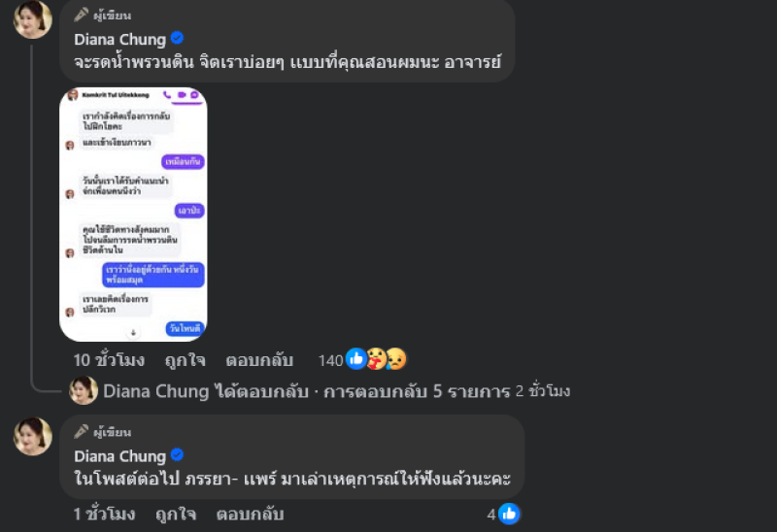Click the like reaction icon beside 140

pyautogui.click(x=355, y=358)
